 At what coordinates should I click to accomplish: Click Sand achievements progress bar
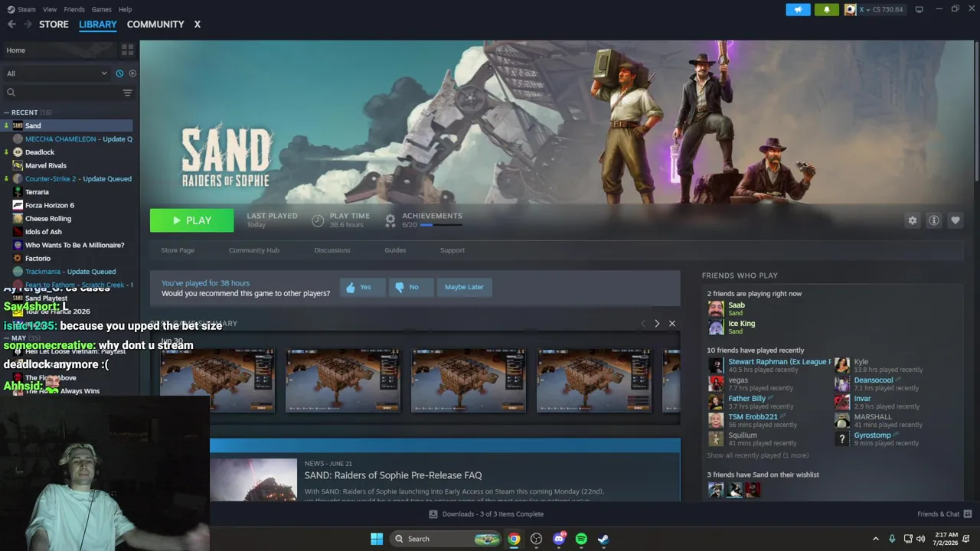(x=440, y=225)
